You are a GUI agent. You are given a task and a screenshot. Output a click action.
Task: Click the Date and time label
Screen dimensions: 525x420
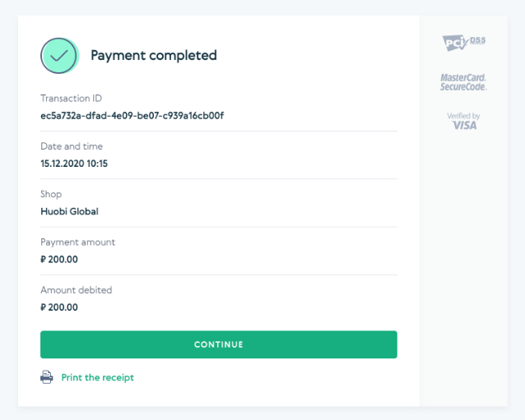(x=72, y=146)
